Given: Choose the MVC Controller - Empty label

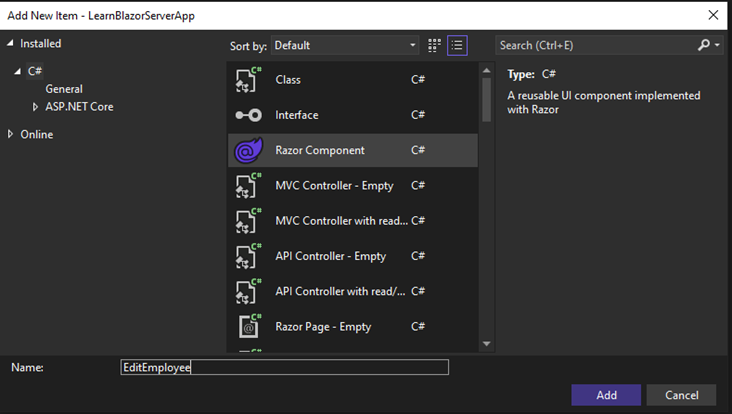Looking at the screenshot, I should click(x=334, y=186).
